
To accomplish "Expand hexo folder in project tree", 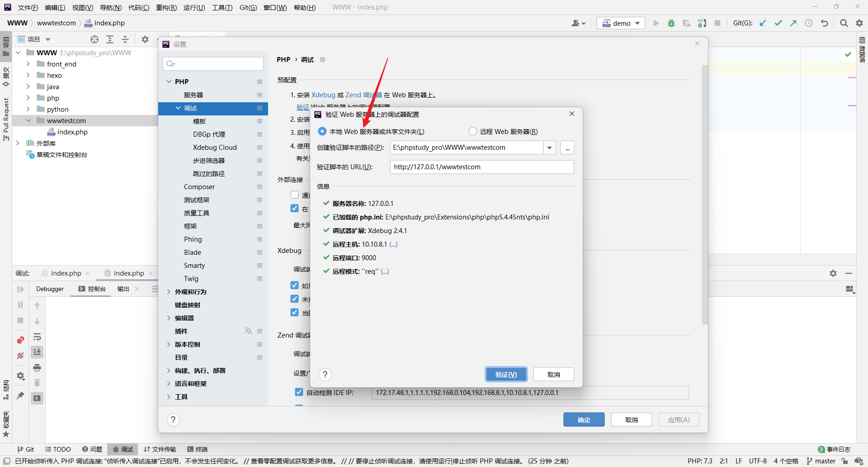I will pos(28,75).
